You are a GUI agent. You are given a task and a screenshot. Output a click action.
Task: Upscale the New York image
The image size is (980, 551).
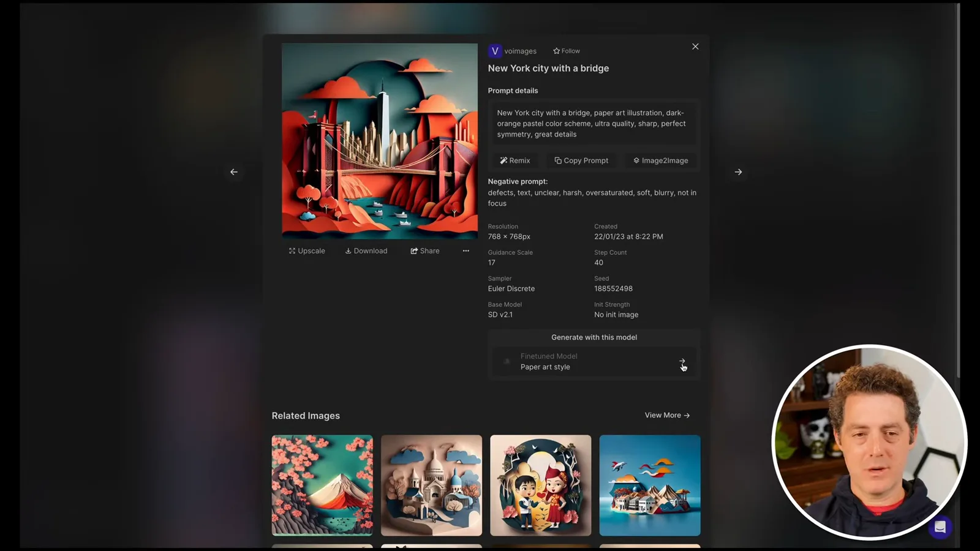[307, 251]
